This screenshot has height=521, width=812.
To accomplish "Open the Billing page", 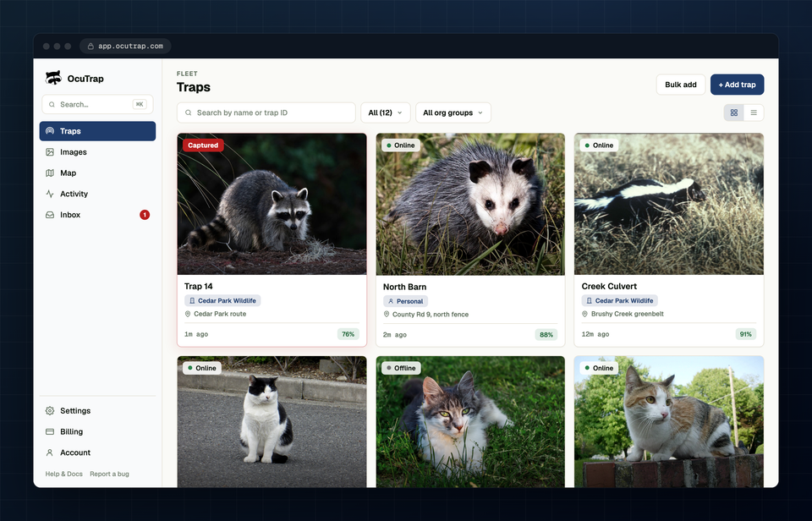I will point(97,431).
